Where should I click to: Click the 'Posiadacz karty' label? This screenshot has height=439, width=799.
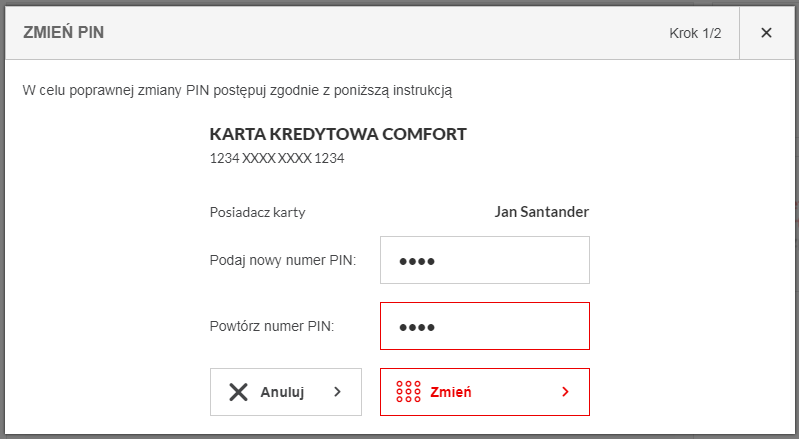pyautogui.click(x=257, y=212)
